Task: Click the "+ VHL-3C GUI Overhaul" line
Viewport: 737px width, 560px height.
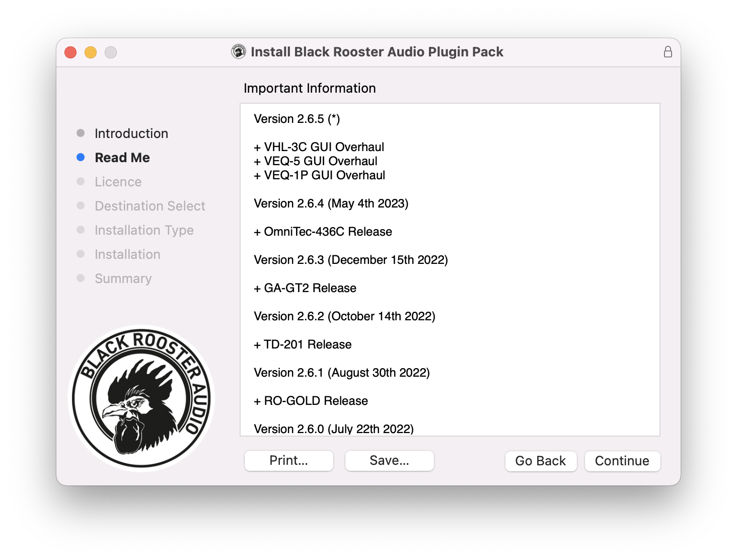Action: tap(319, 147)
